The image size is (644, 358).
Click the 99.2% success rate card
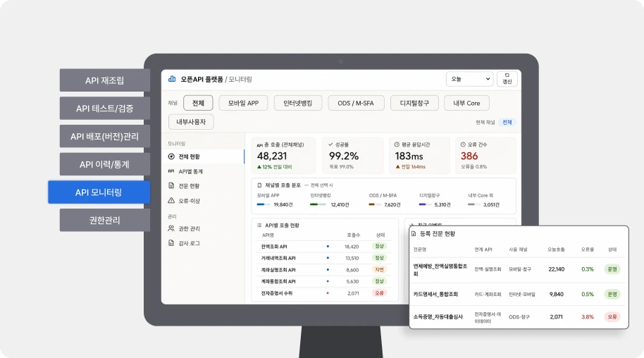(353, 155)
